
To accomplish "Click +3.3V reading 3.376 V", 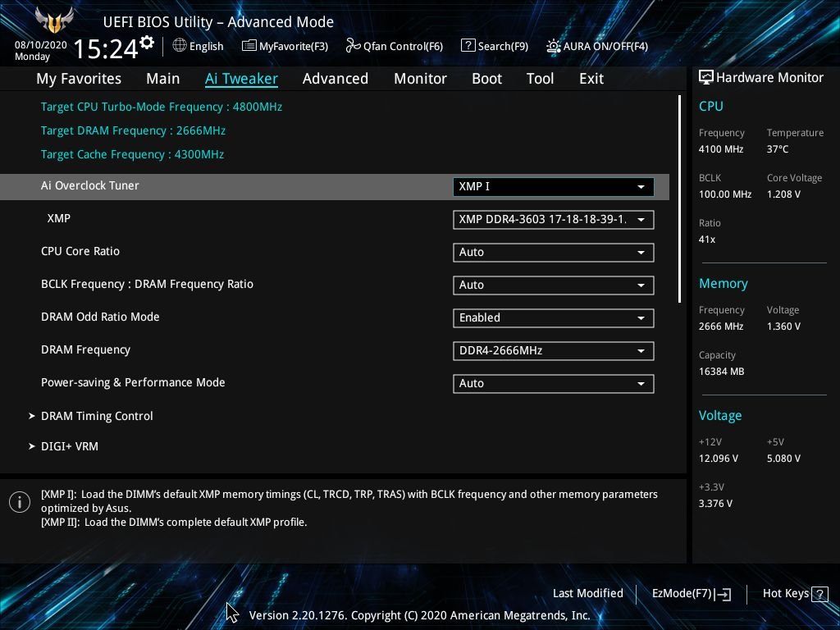I will 715,504.
